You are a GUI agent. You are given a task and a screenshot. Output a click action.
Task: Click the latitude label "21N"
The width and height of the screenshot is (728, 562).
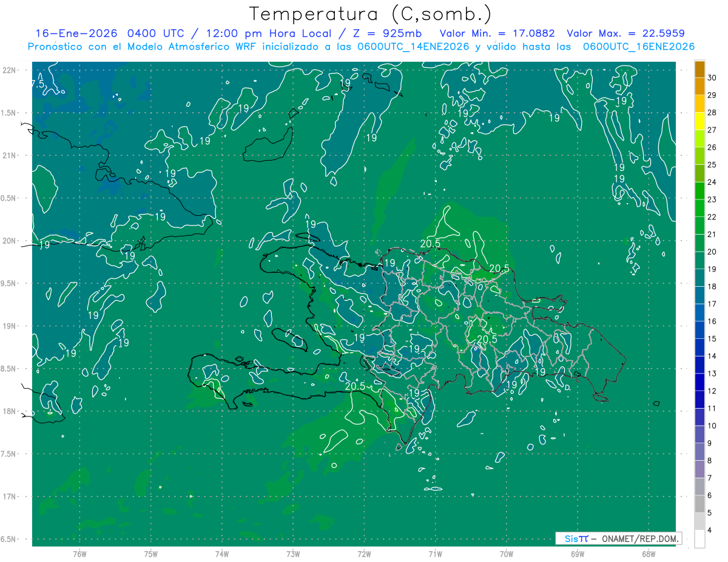point(10,155)
